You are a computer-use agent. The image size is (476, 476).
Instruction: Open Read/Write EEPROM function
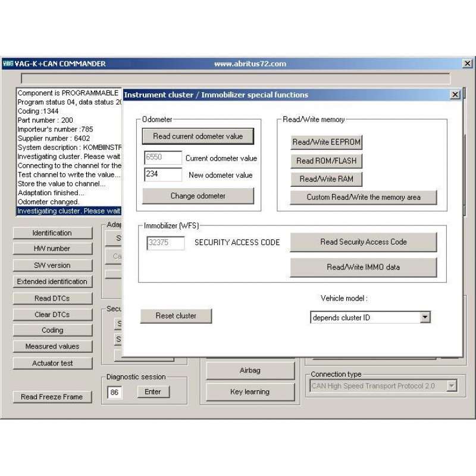328,142
